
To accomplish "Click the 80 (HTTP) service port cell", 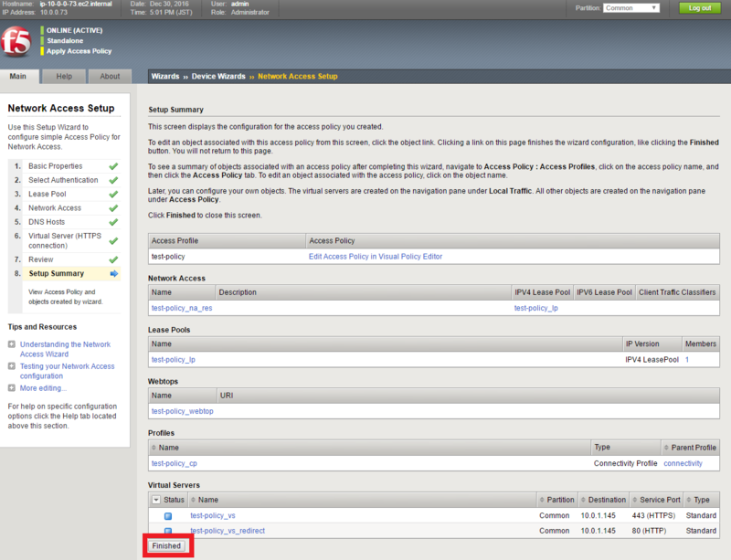I will (649, 531).
